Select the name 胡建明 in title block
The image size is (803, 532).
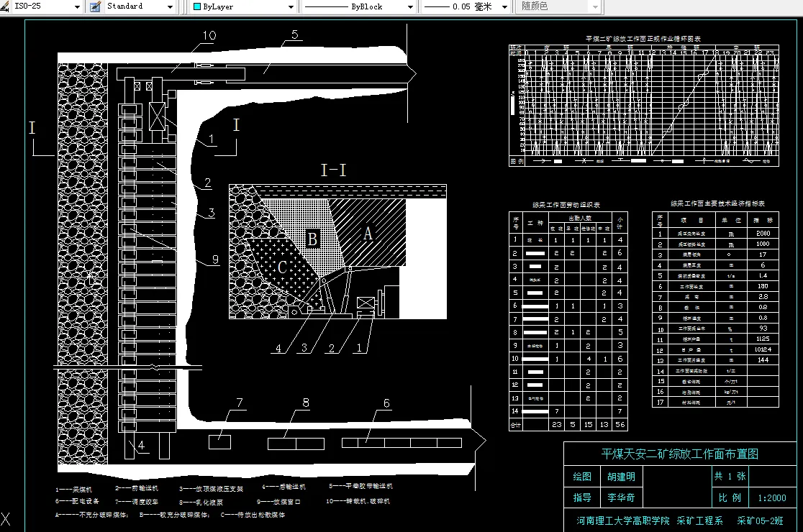621,477
